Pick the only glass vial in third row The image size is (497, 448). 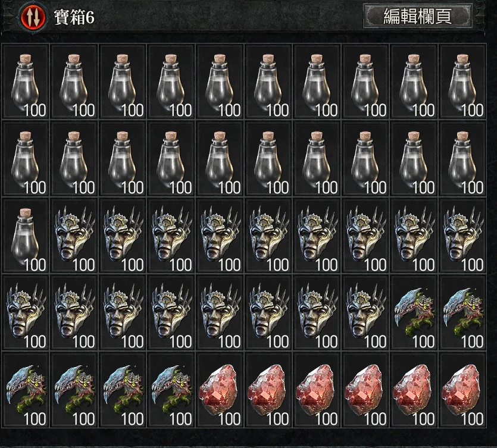click(x=26, y=236)
